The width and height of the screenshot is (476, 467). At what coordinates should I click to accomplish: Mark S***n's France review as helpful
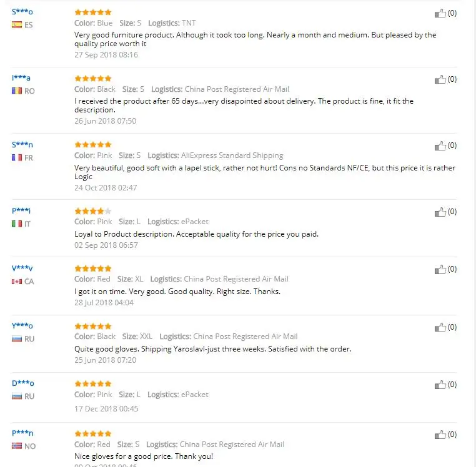point(440,146)
